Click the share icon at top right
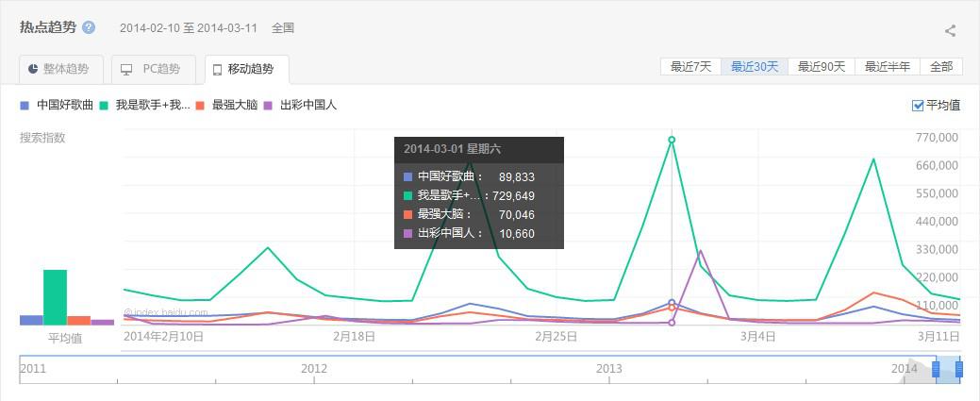The width and height of the screenshot is (980, 401). point(950,30)
